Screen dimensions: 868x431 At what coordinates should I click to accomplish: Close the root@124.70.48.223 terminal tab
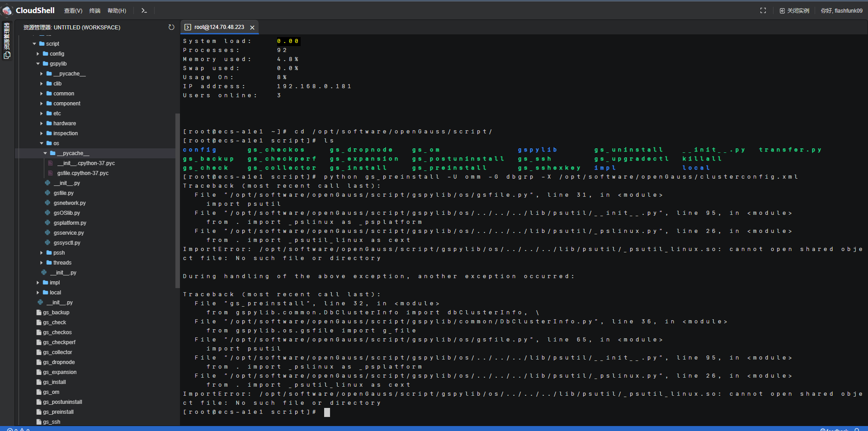[x=252, y=28]
